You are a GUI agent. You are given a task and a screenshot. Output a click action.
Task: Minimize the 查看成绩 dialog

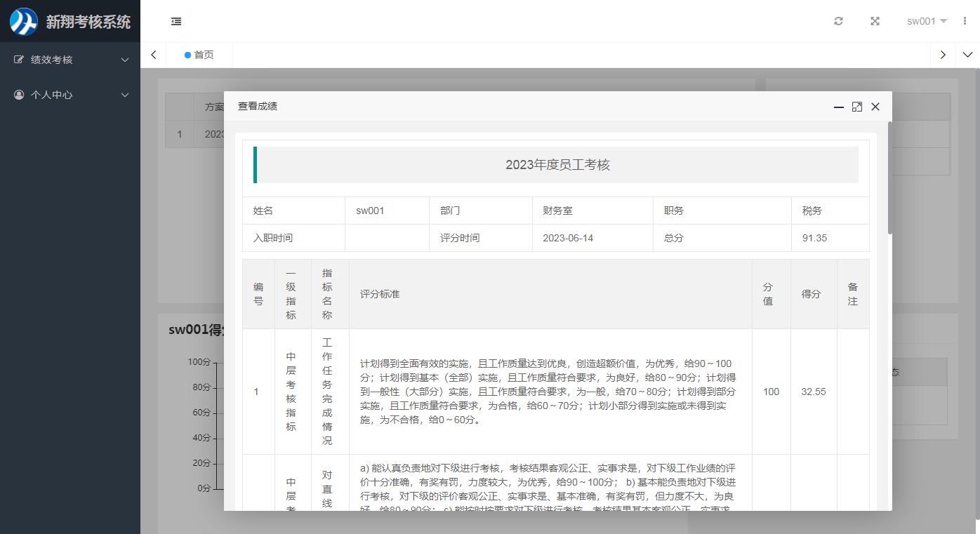[x=838, y=107]
